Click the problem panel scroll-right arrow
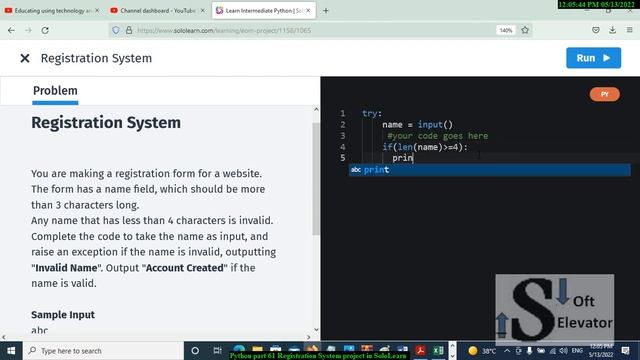 pyautogui.click(x=308, y=337)
